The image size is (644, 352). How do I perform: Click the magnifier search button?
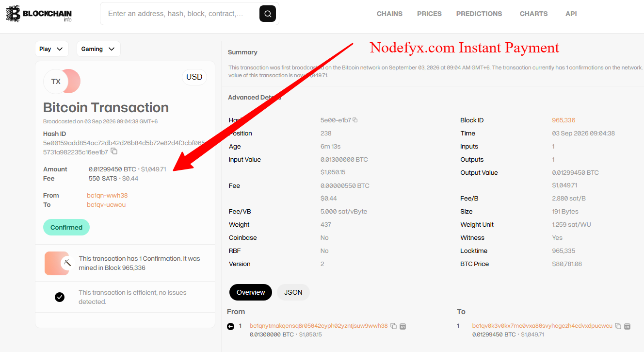coord(268,14)
